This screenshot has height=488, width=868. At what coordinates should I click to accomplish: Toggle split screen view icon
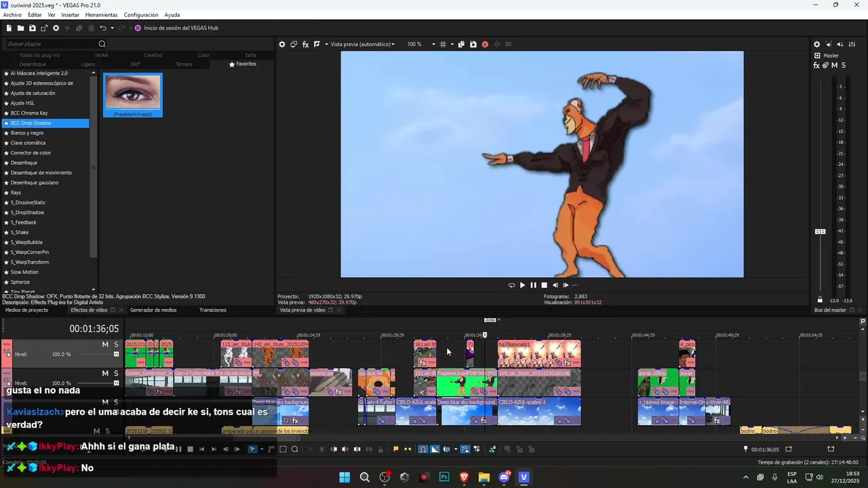[317, 44]
